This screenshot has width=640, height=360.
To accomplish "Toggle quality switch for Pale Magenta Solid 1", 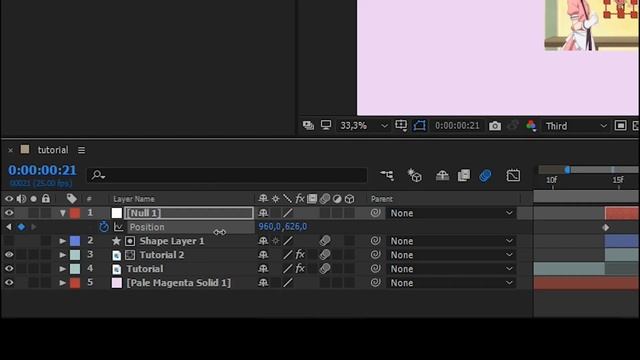I will tap(288, 282).
